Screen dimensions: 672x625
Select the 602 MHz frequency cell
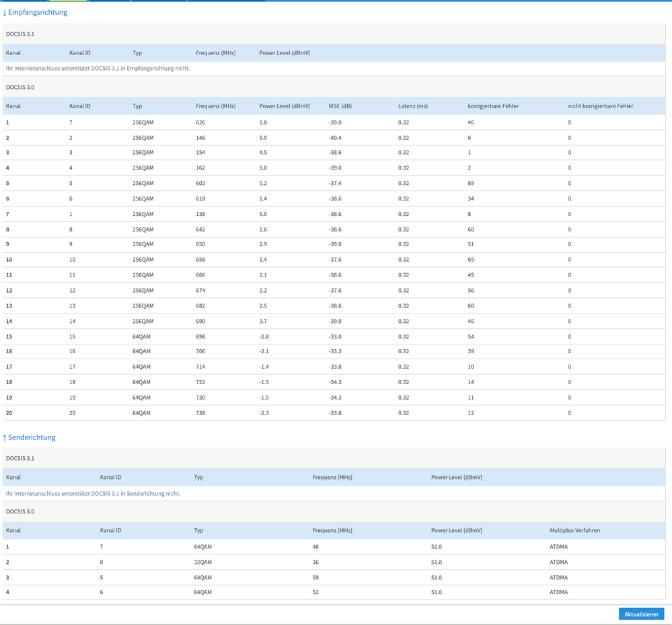[200, 184]
